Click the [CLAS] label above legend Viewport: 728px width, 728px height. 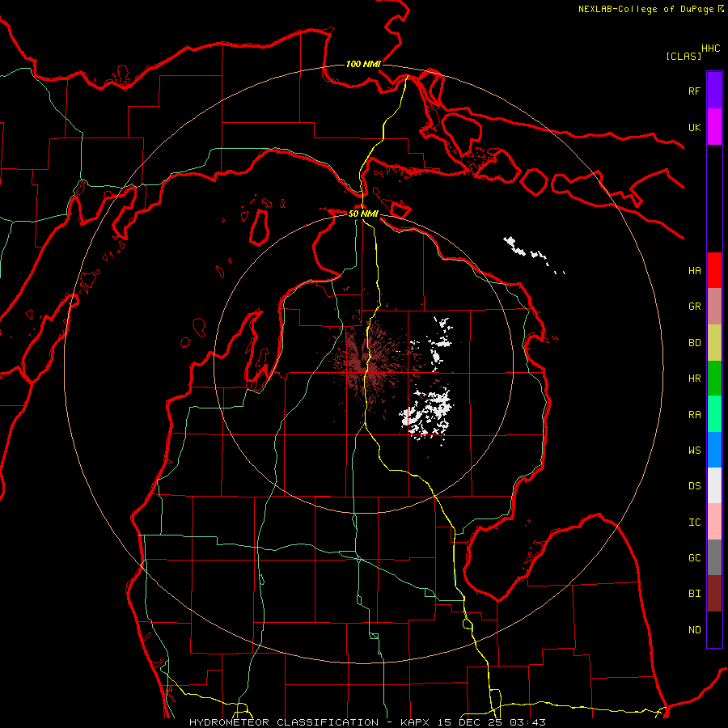coord(684,57)
